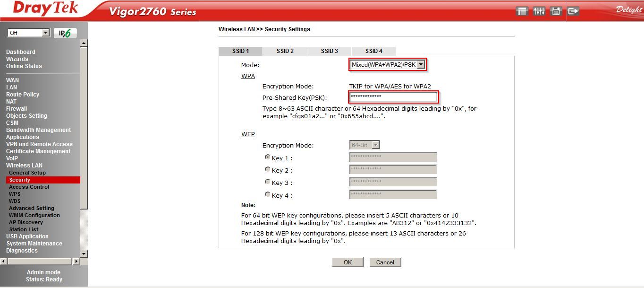Click the IPv6 button
The image size is (644, 288).
click(65, 33)
